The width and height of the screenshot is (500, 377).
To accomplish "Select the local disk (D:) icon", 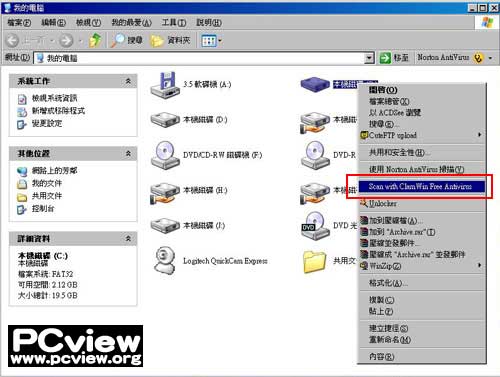I will click(165, 119).
